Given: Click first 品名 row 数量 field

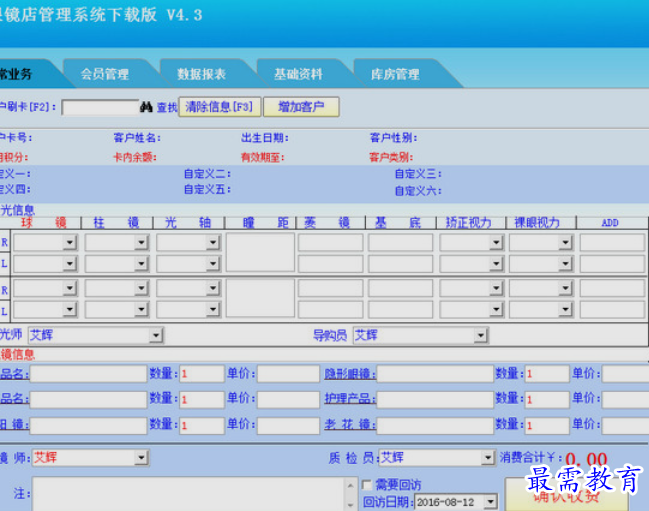Looking at the screenshot, I should [x=202, y=374].
